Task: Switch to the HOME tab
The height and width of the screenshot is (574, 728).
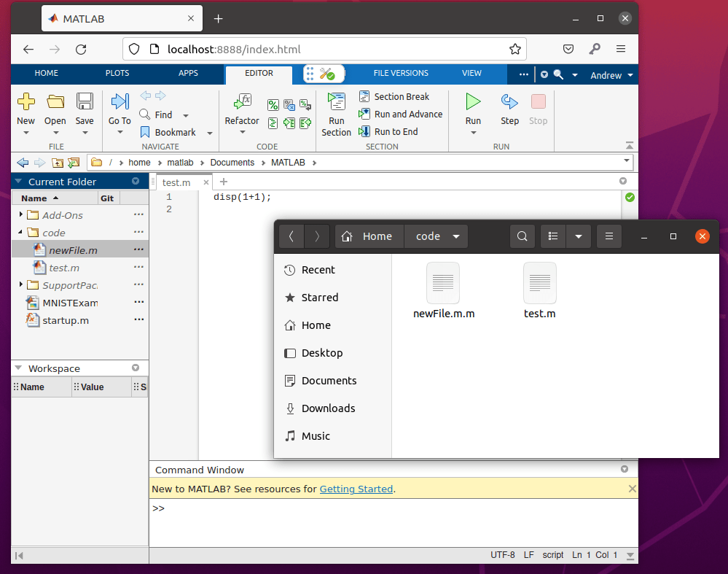Action: tap(47, 73)
